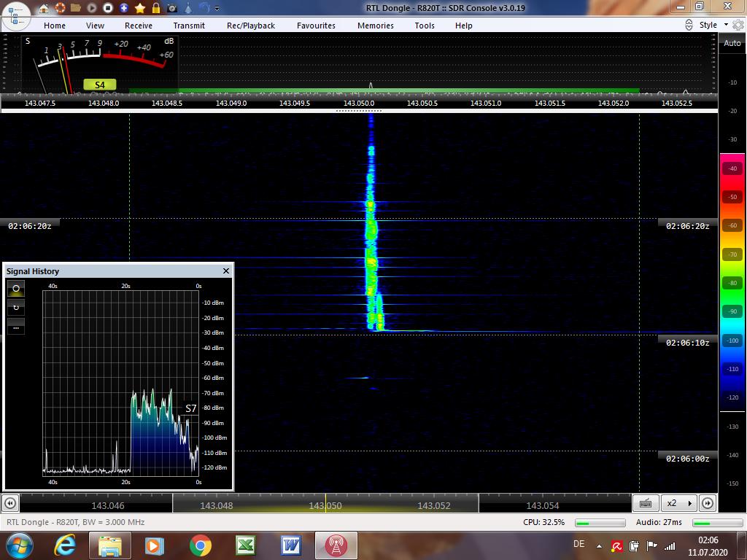Click the Avira antivirus tray icon
The image size is (747, 560).
pyautogui.click(x=617, y=546)
